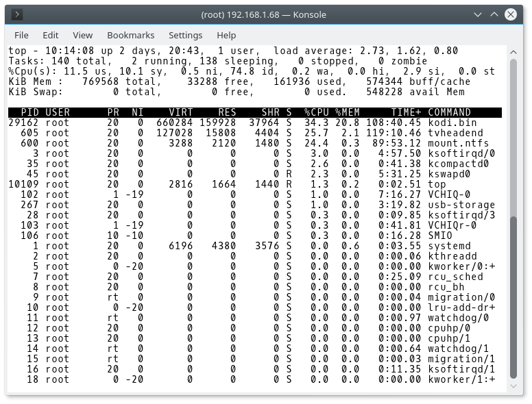Click the kodi.bin process name
The image size is (532, 404).
point(452,123)
